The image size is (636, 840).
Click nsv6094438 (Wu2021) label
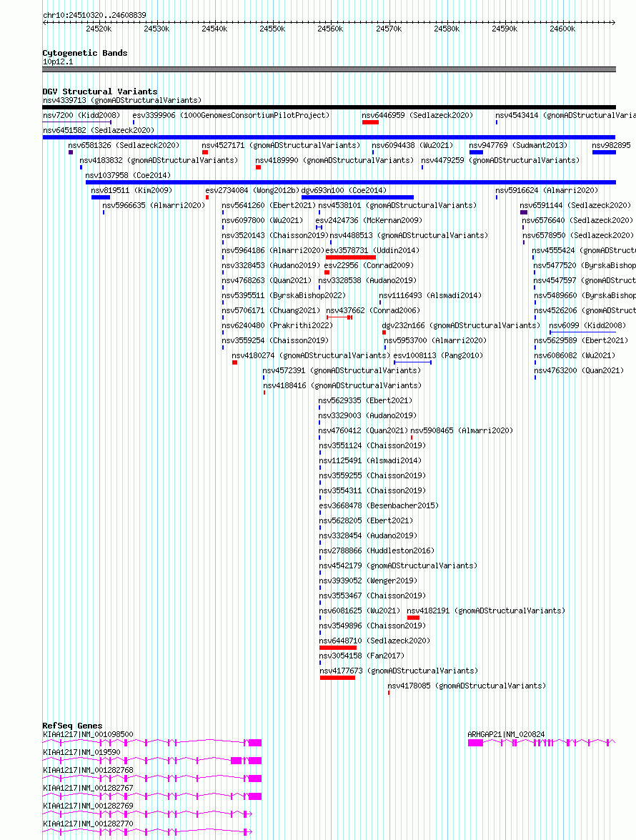[412, 145]
